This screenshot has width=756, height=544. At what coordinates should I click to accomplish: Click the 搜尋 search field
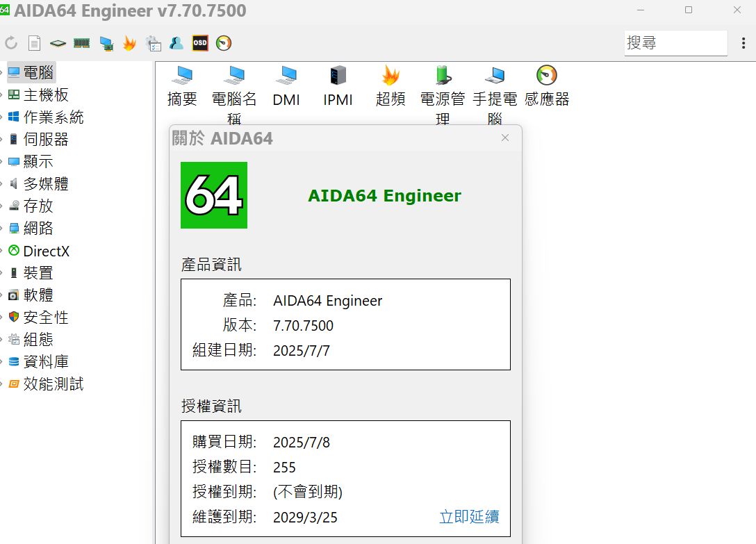click(x=675, y=43)
